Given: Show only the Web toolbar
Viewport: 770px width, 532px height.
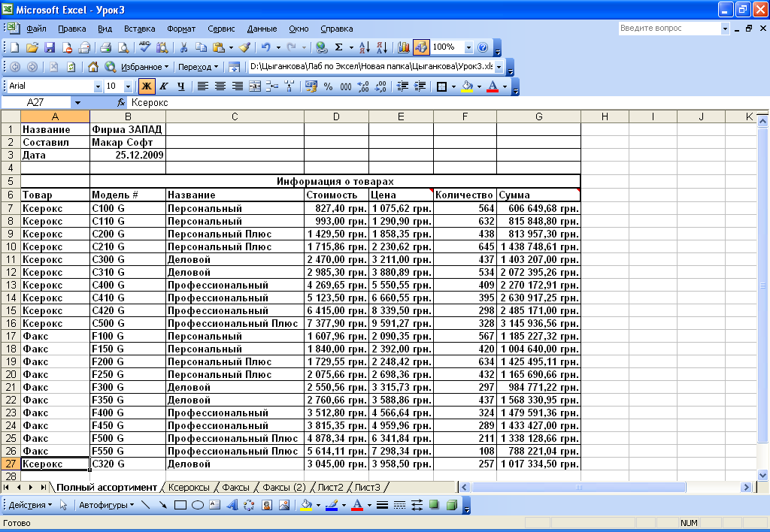Looking at the screenshot, I should [235, 67].
